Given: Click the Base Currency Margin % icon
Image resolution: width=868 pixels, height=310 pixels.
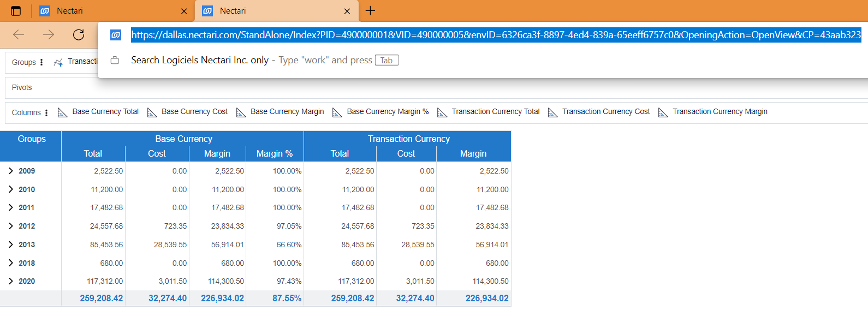Looking at the screenshot, I should tap(337, 112).
